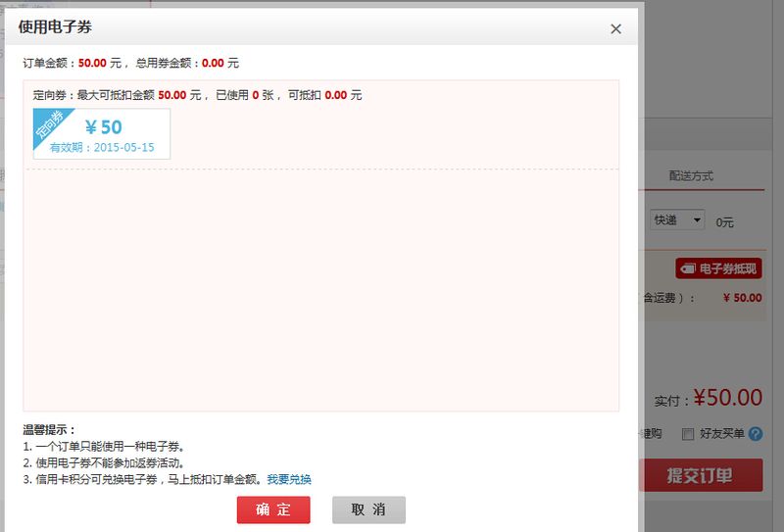The height and width of the screenshot is (532, 784).
Task: Click the 提交订单 submit order button
Action: click(x=701, y=476)
